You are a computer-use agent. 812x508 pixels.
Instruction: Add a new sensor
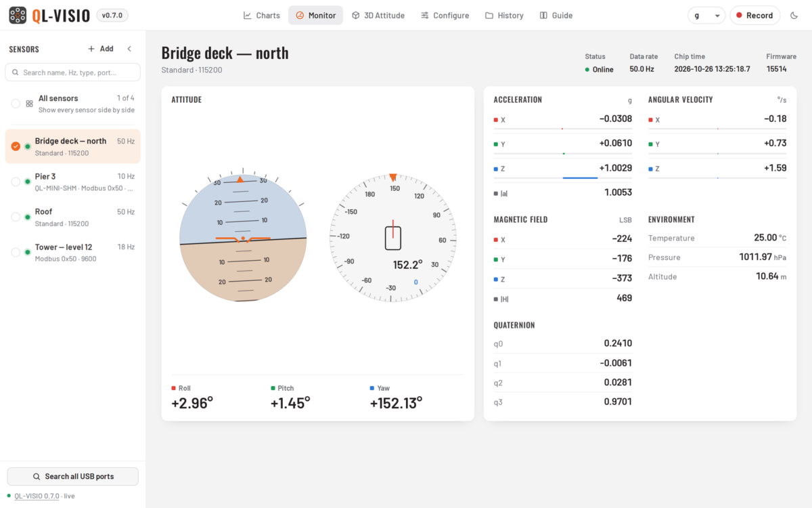tap(101, 49)
